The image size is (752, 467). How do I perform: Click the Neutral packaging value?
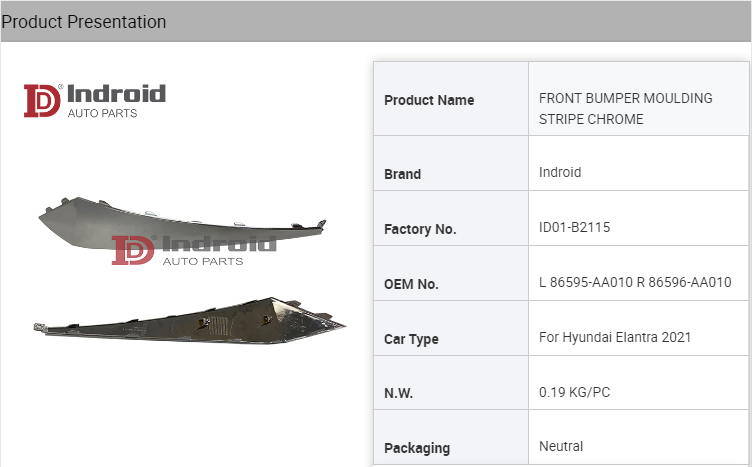pos(561,446)
